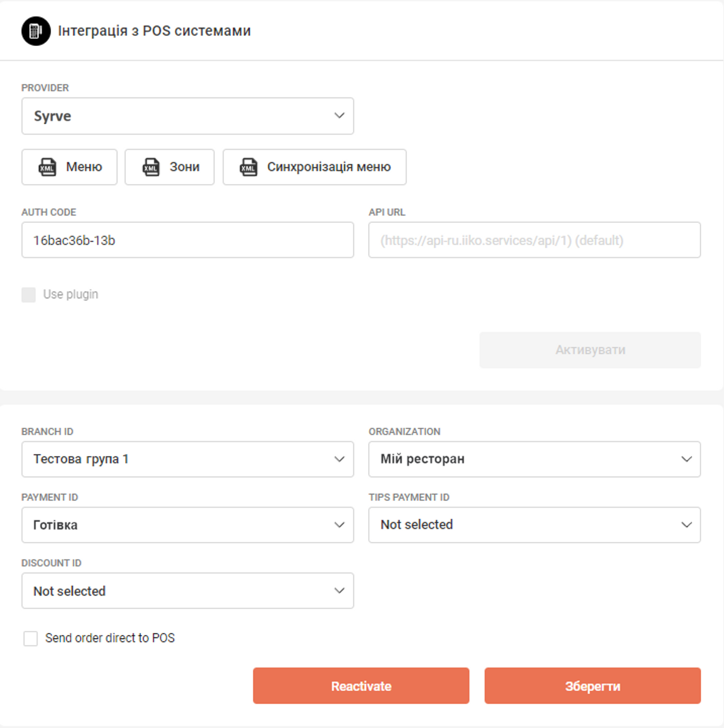Open Payment ID dropdown showing Готівка
This screenshot has width=724, height=728.
tap(188, 525)
